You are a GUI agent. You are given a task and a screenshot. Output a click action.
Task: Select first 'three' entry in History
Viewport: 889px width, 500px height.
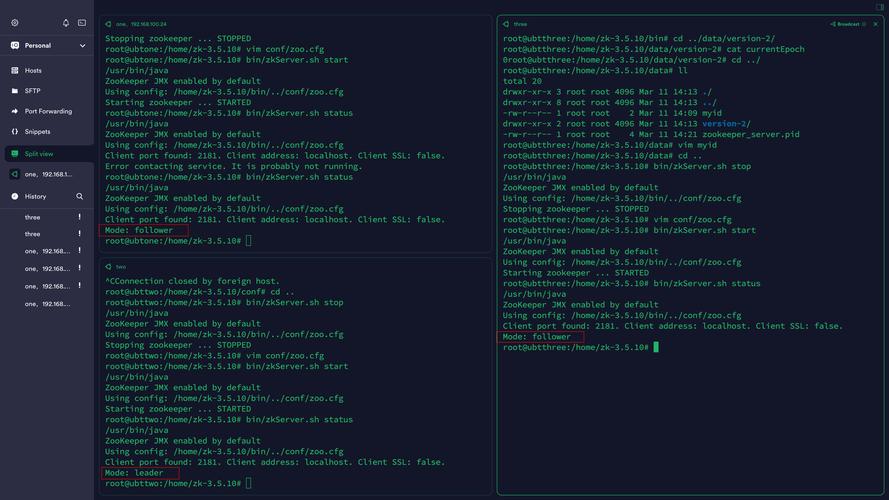point(33,217)
